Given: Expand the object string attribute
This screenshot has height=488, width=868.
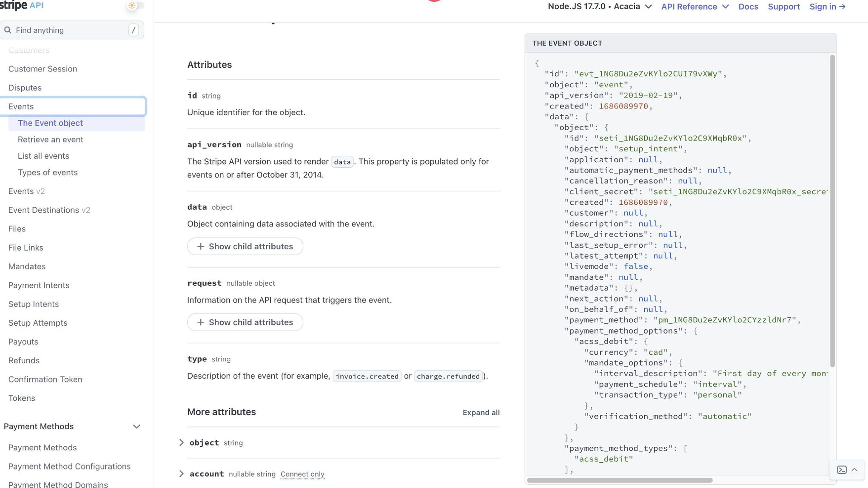Looking at the screenshot, I should click(x=182, y=443).
